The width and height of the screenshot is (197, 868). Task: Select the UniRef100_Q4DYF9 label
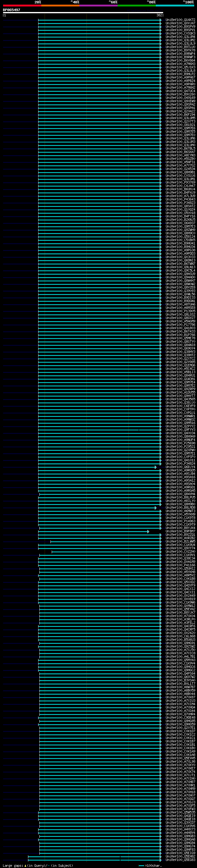(180, 585)
